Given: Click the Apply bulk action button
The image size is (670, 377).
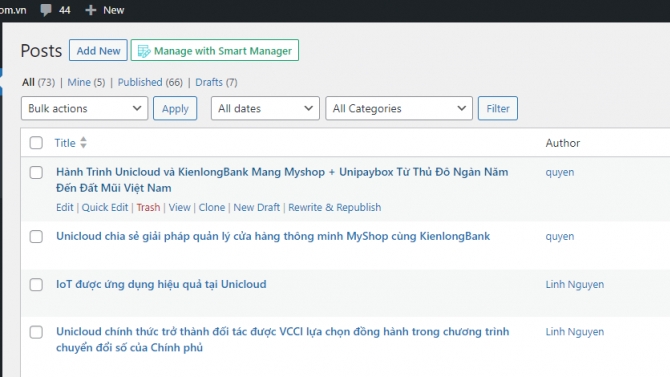Looking at the screenshot, I should pos(175,108).
